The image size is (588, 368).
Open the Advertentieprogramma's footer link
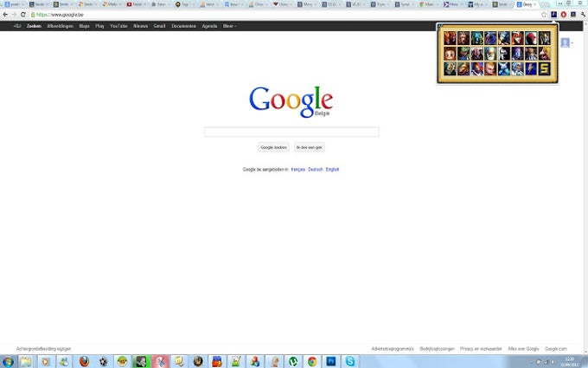point(393,349)
